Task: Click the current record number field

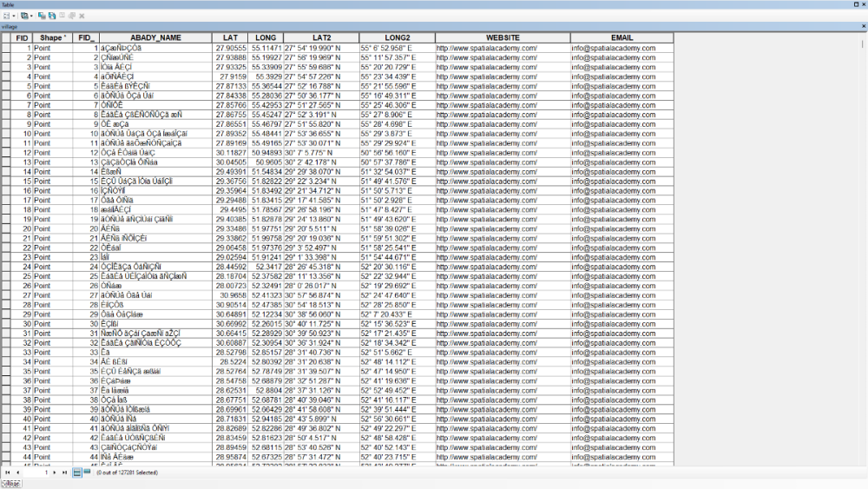Action: point(36,472)
